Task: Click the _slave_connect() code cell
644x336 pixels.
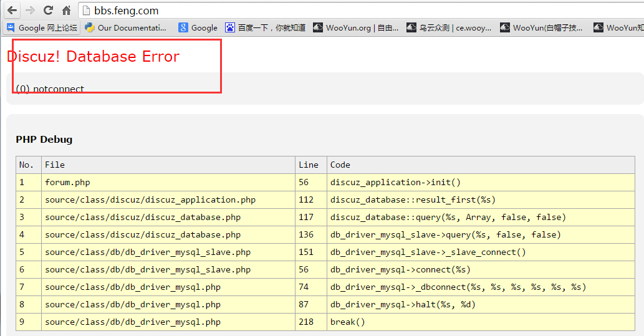Action: (x=481, y=252)
